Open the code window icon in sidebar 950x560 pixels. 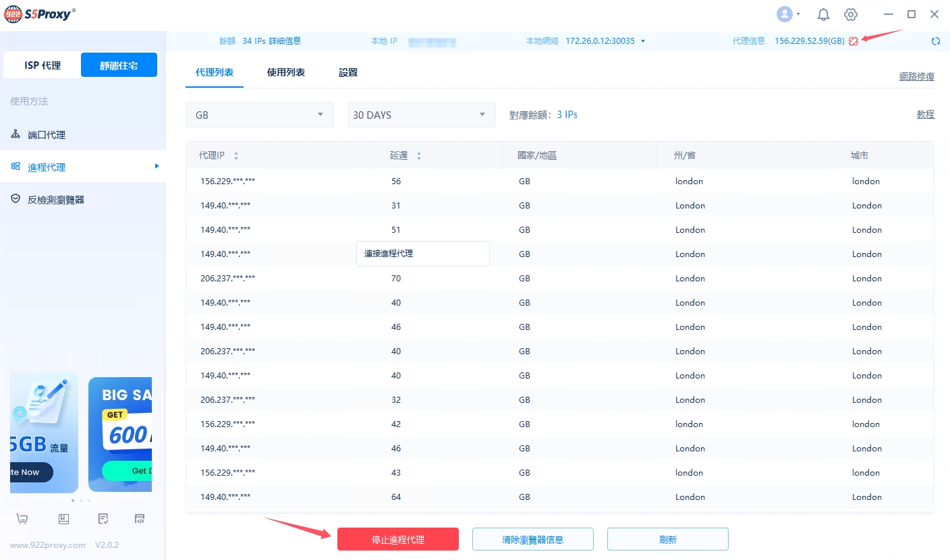140,519
